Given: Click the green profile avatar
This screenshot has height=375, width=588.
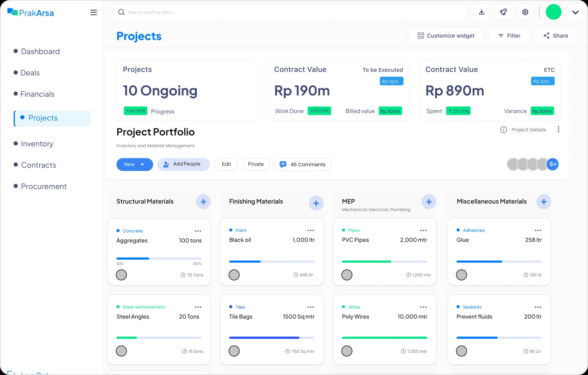Looking at the screenshot, I should (553, 12).
